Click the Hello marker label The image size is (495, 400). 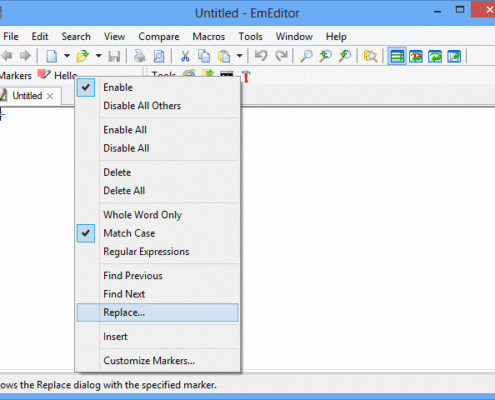pyautogui.click(x=66, y=76)
